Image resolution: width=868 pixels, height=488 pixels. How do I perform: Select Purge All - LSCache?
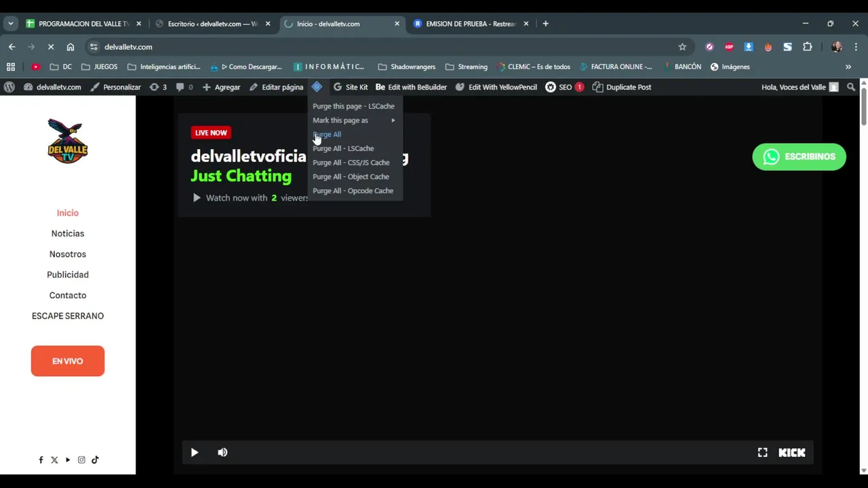coord(343,148)
